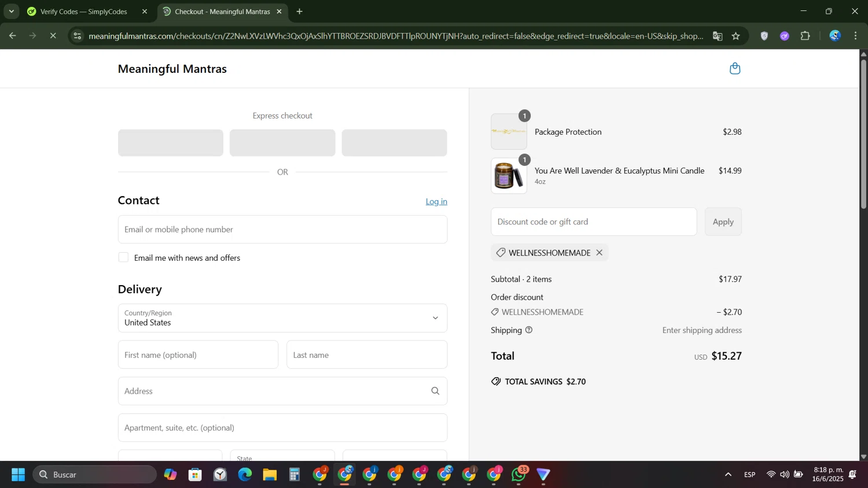Focus the First name (optional) field
This screenshot has width=868, height=488.
[x=198, y=355]
